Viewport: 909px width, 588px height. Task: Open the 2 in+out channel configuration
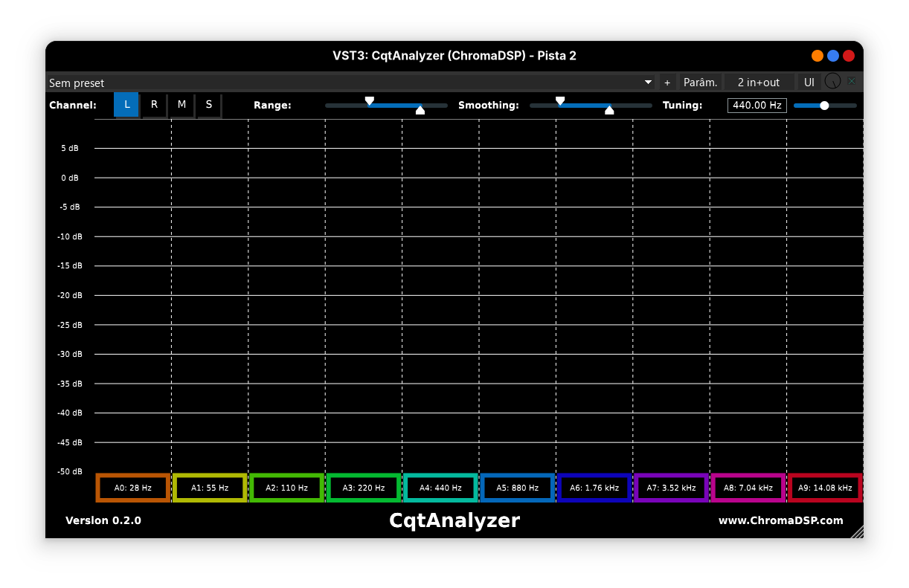759,82
